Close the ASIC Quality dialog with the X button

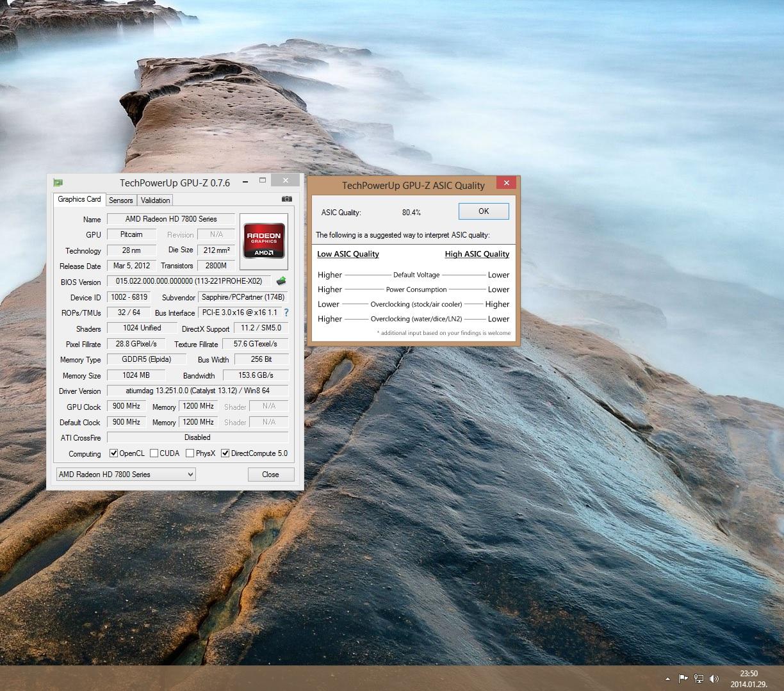(x=506, y=183)
